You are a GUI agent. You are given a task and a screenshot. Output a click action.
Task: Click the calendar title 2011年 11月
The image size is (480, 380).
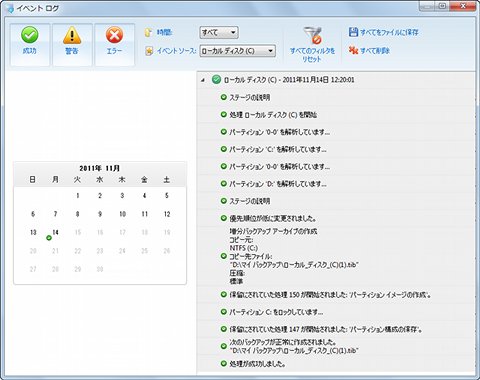[100, 168]
